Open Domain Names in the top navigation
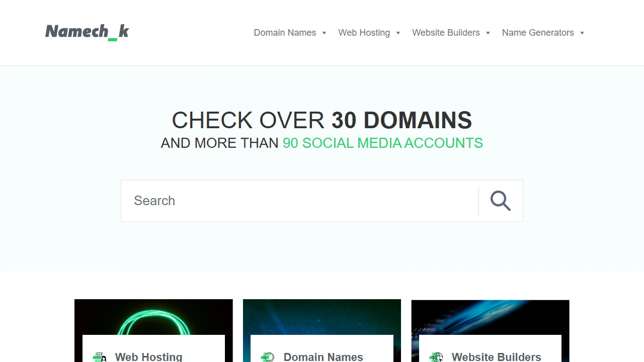Screen dimensions: 644x362 285,33
